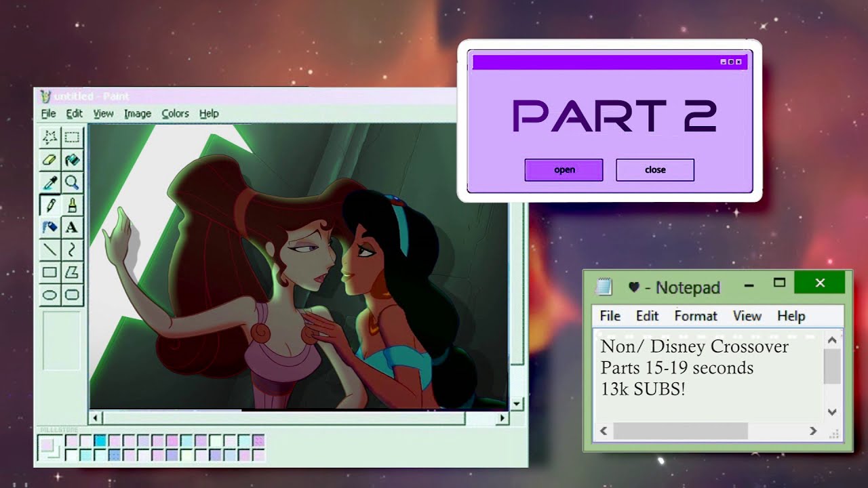Pick the Rectangle shape tool
Screen dimensions: 868x488
coord(50,272)
